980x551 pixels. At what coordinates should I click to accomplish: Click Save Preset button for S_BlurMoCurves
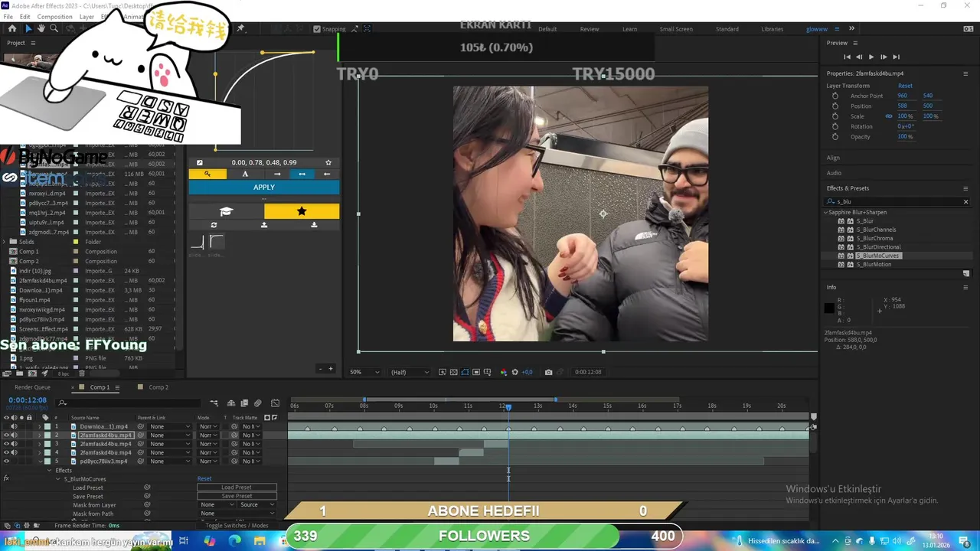coord(237,496)
